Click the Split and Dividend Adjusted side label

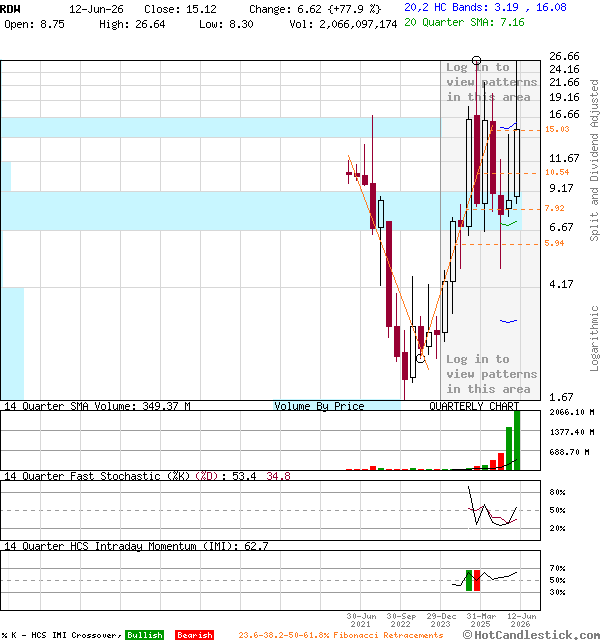pos(594,160)
